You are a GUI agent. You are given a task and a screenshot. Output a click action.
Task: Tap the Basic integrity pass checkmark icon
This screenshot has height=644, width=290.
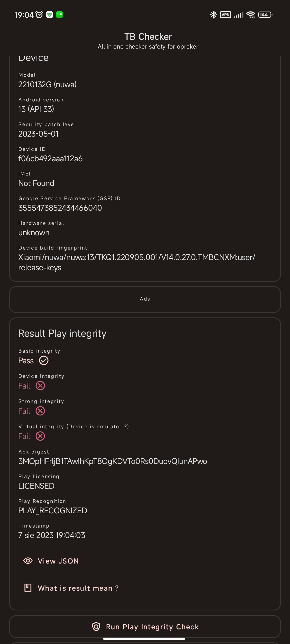pos(44,360)
